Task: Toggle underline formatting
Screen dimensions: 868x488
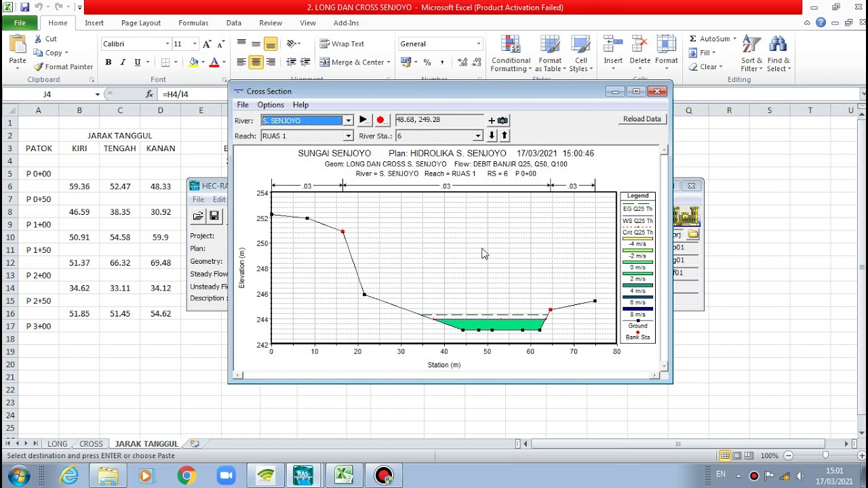Action: (x=137, y=62)
